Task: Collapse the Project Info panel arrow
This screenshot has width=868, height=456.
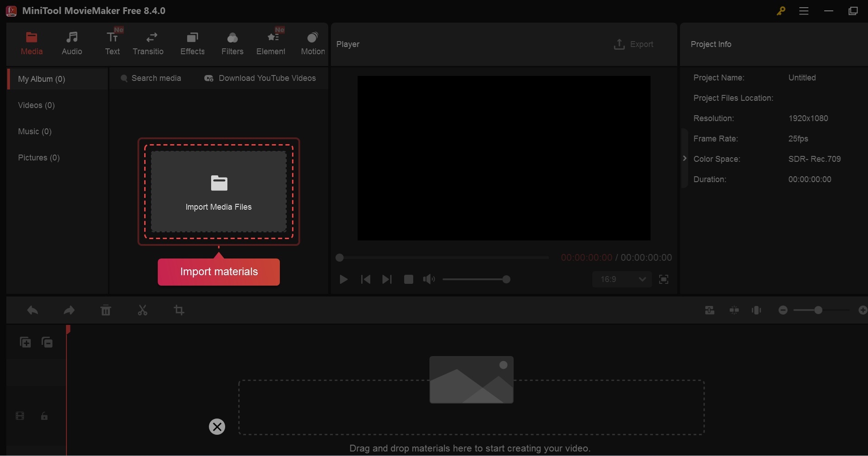Action: tap(684, 158)
